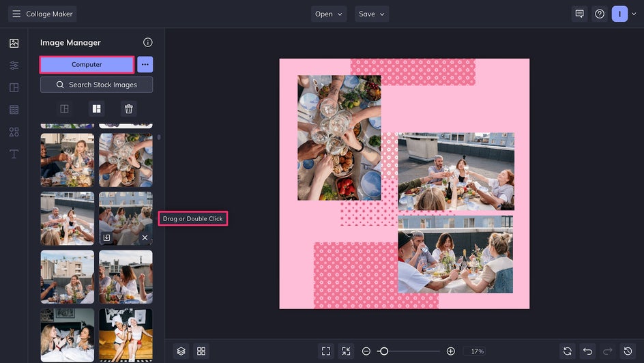Open the Help question mark icon
The height and width of the screenshot is (363, 644).
[x=600, y=14]
